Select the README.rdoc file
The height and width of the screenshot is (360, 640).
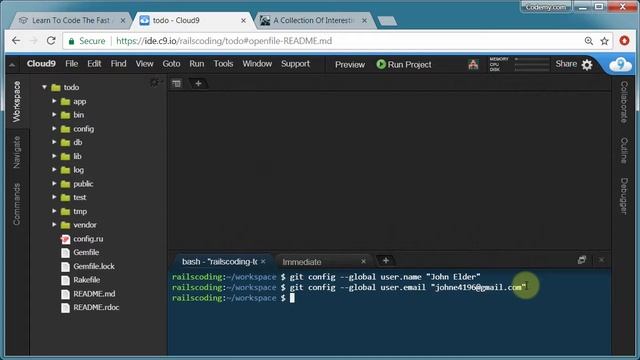point(96,308)
